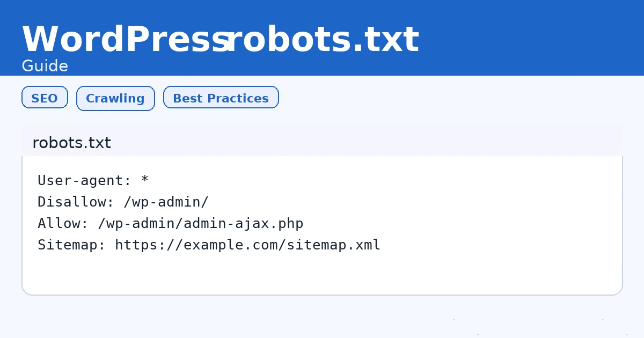
Task: Click the Sitemap: directive keyword
Action: click(x=71, y=245)
